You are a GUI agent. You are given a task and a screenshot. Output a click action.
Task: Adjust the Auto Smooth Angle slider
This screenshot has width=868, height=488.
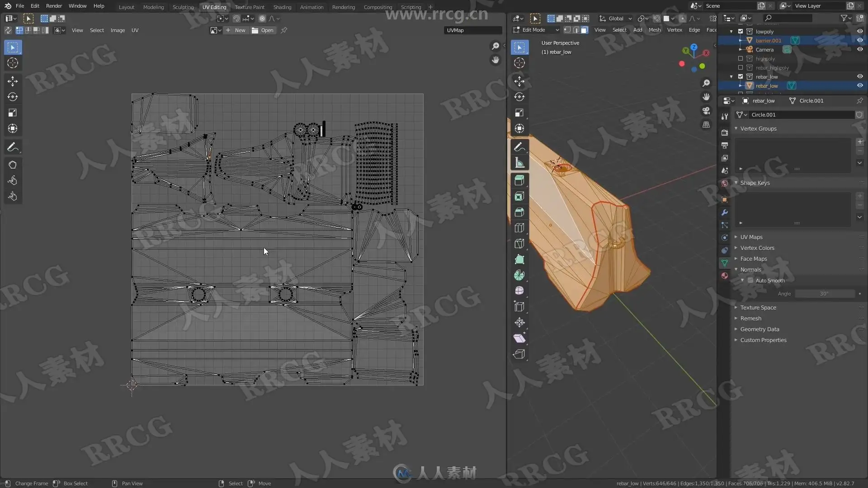[824, 294]
